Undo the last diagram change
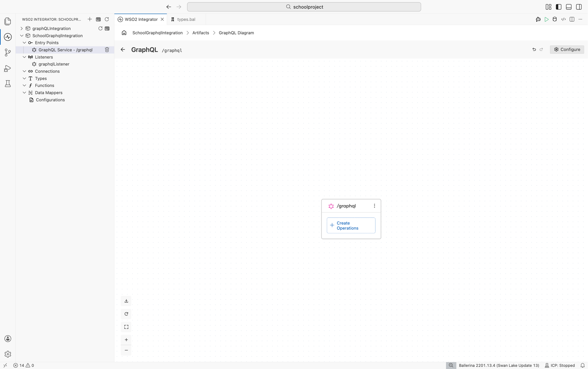 coord(534,50)
